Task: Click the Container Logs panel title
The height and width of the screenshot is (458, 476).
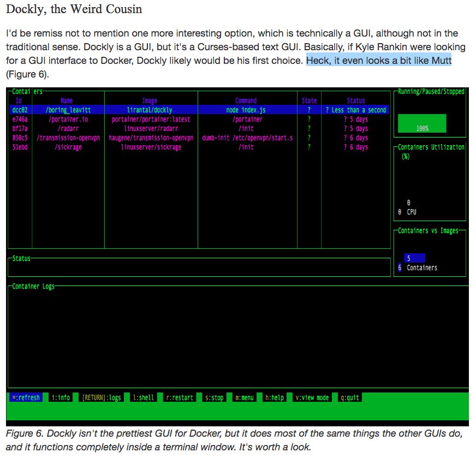Action: 33,286
